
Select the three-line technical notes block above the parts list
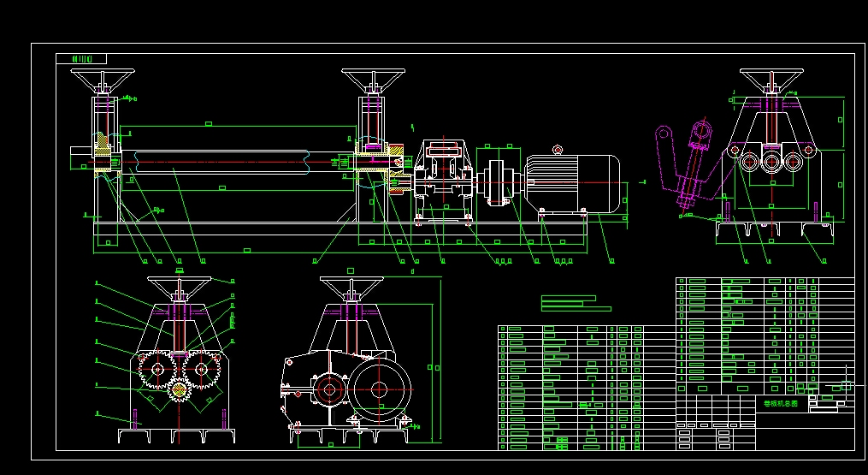pyautogui.click(x=576, y=303)
